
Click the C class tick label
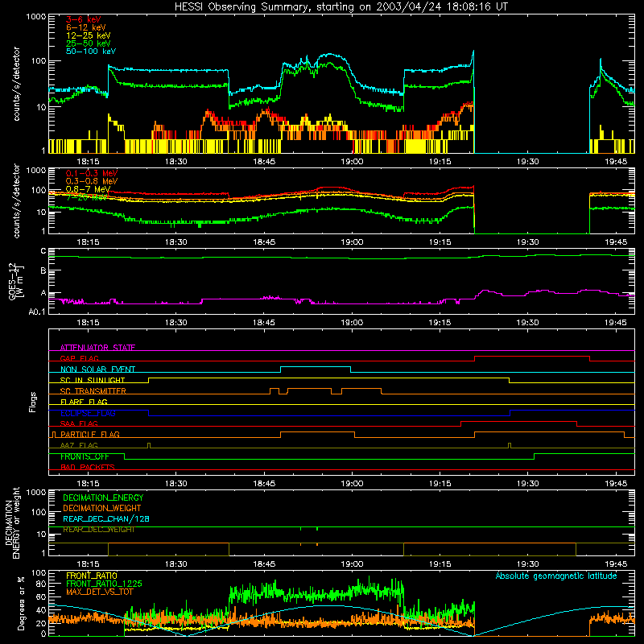tap(43, 251)
